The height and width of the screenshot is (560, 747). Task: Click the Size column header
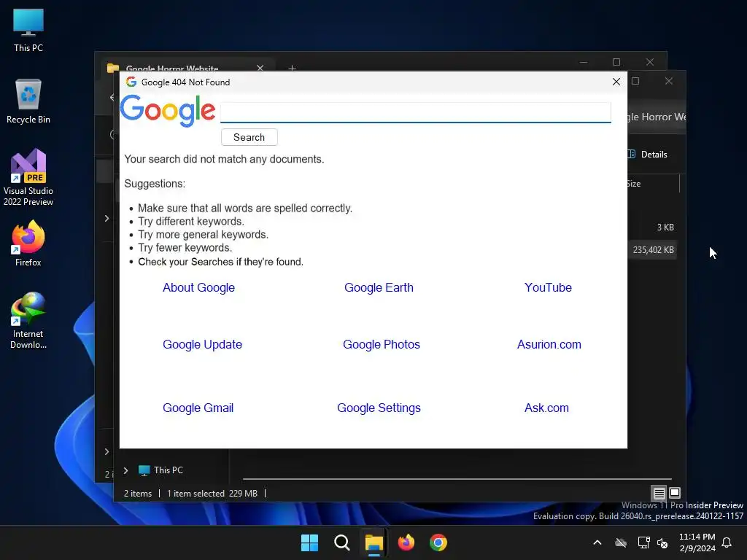[x=634, y=184]
